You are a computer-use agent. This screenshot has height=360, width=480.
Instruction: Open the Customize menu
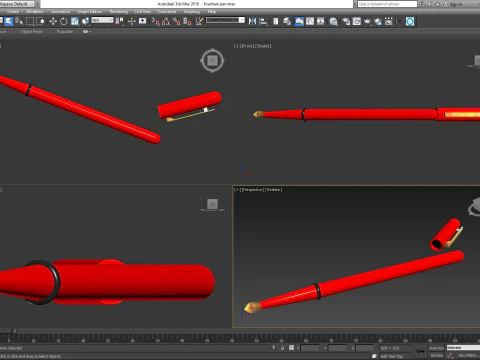(166, 12)
